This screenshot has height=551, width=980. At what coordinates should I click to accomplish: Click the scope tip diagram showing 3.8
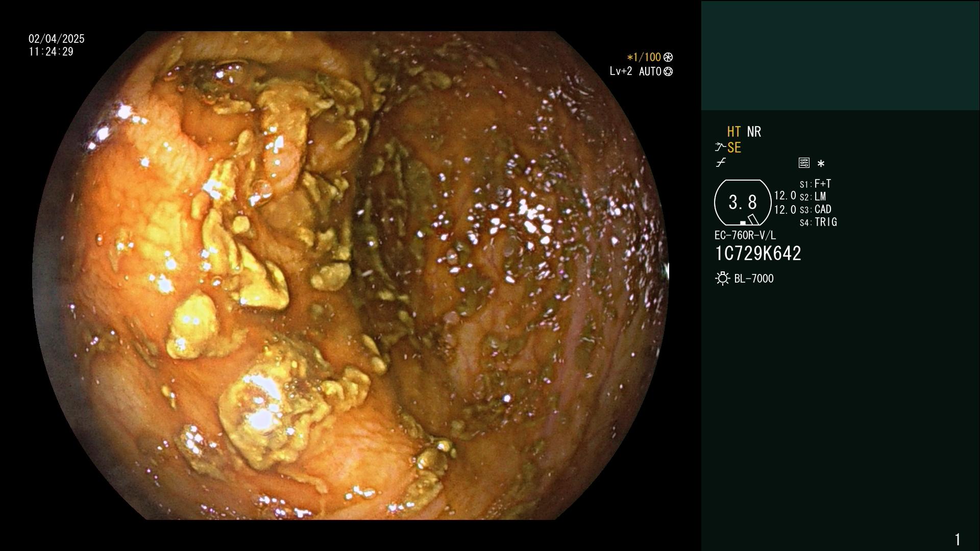(x=743, y=203)
